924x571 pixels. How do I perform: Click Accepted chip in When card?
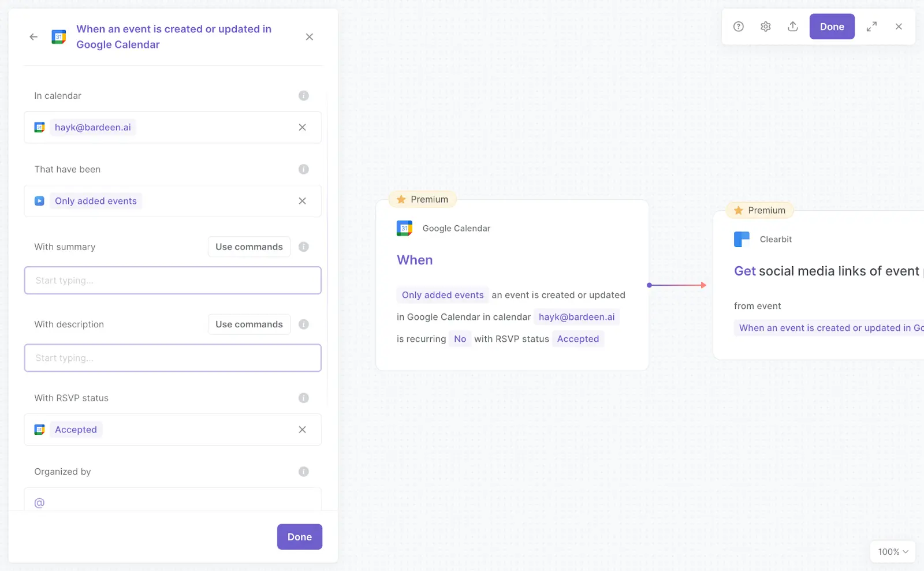(x=578, y=339)
